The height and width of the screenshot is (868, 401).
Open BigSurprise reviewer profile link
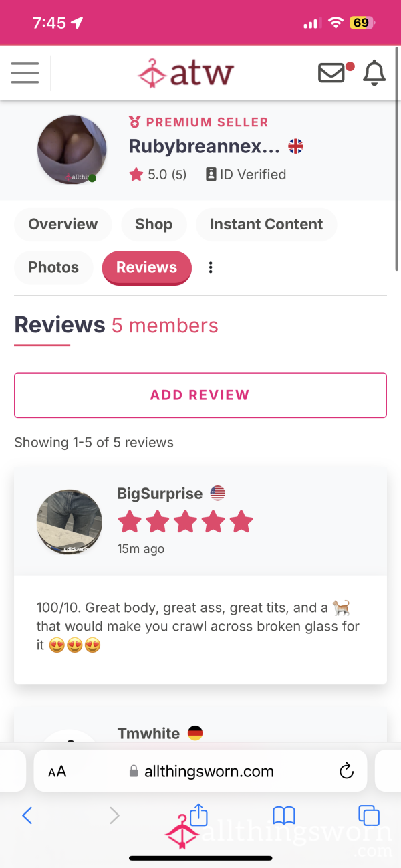click(160, 494)
